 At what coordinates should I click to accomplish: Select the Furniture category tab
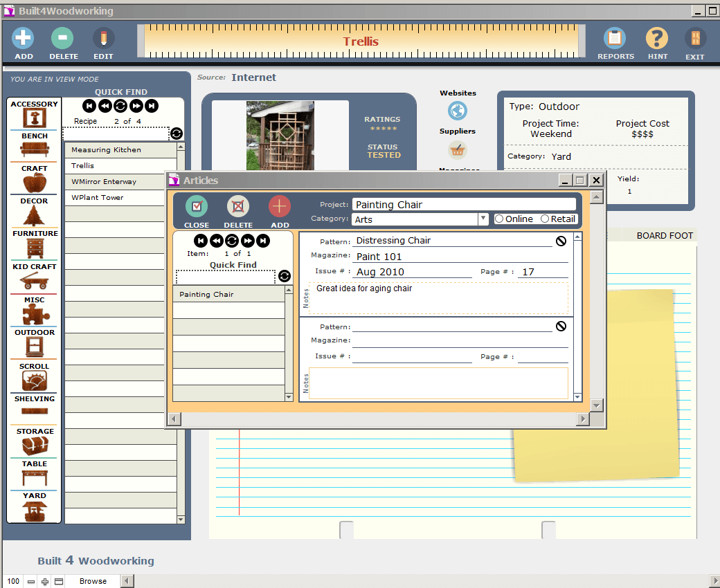click(35, 244)
